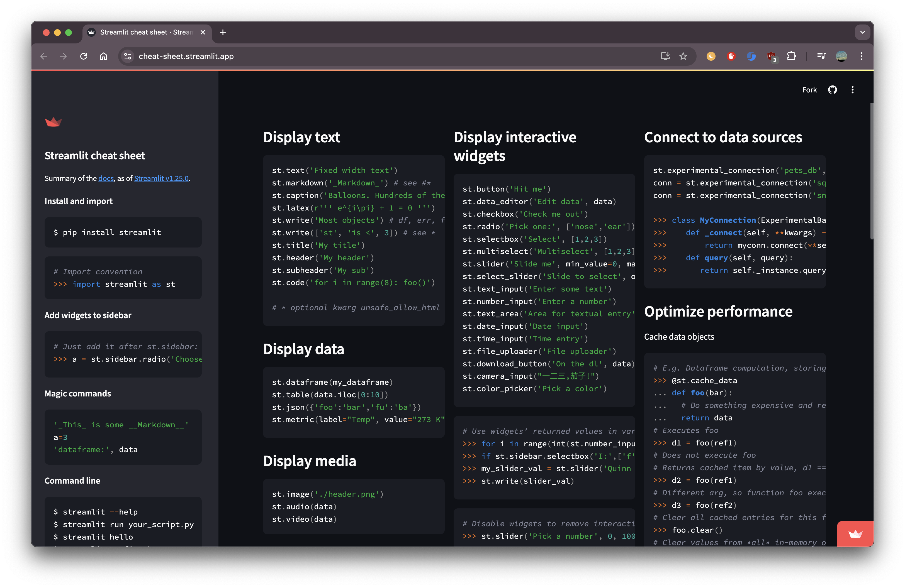Click the st.button('Hit me') code line
The width and height of the screenshot is (905, 588).
click(507, 189)
